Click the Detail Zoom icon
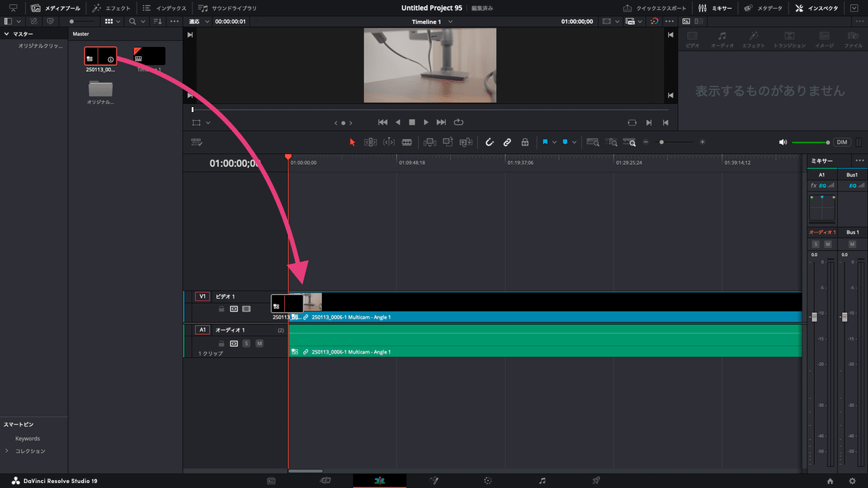Image resolution: width=868 pixels, height=488 pixels. [612, 142]
